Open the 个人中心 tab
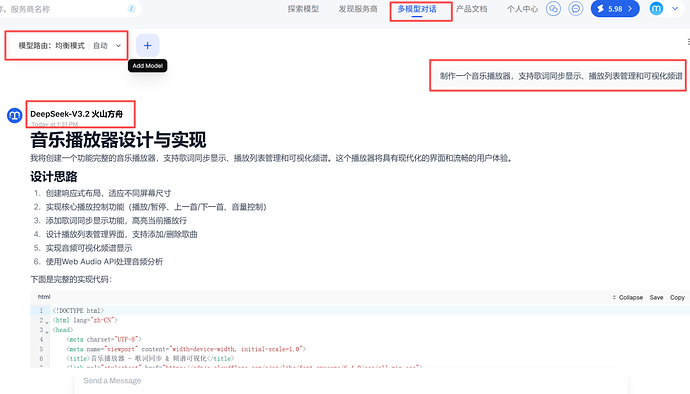This screenshot has height=394, width=690. [x=522, y=9]
